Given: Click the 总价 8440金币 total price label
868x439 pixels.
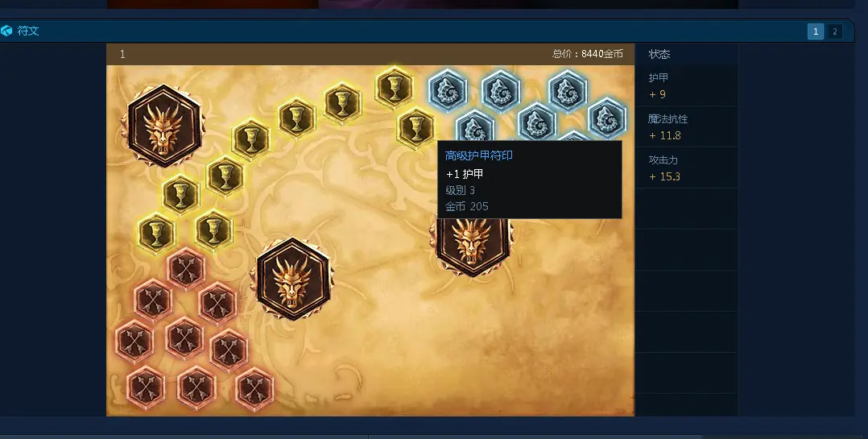Looking at the screenshot, I should click(x=587, y=54).
